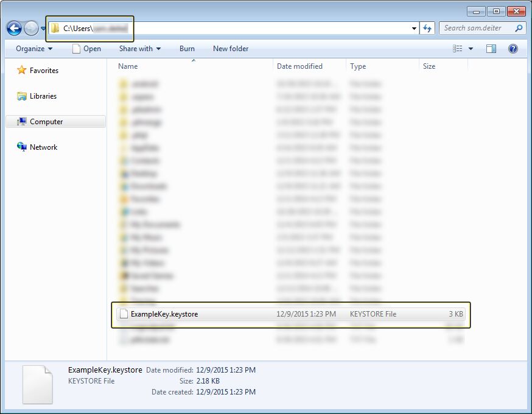
Task: Click the Refresh button beside address bar
Action: tap(427, 28)
